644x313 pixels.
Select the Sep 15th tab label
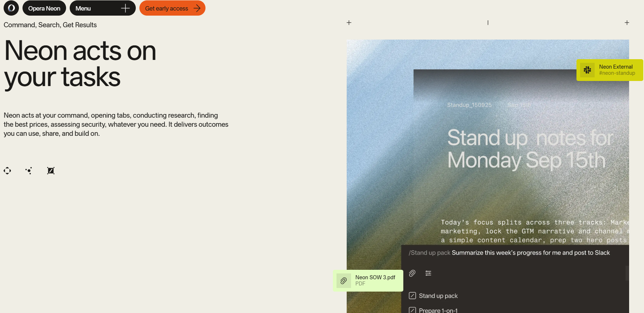click(519, 105)
